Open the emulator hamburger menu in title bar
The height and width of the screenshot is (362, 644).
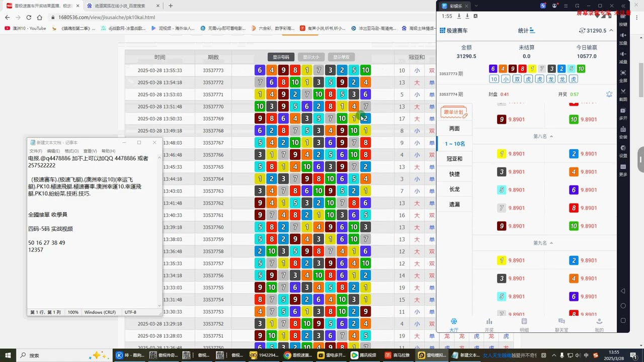[566, 6]
